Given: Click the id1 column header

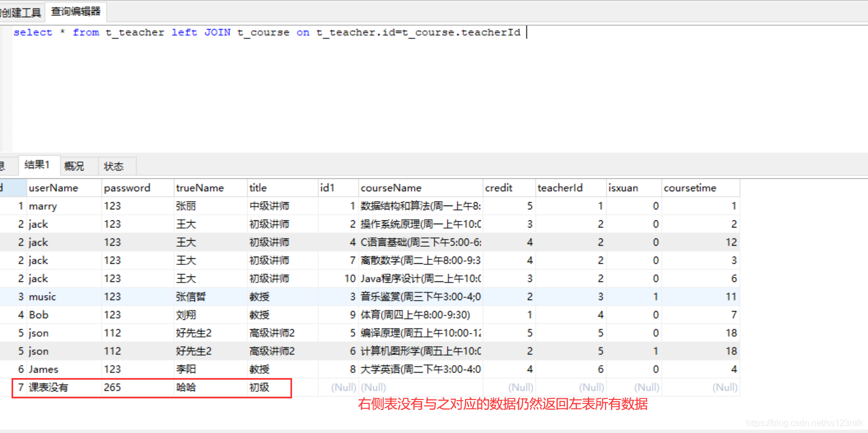Looking at the screenshot, I should [338, 188].
